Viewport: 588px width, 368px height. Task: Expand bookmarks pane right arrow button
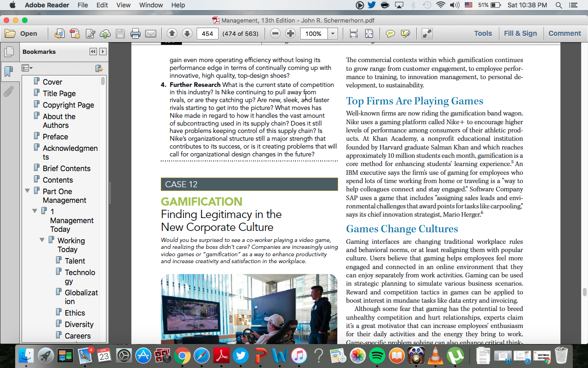click(103, 52)
